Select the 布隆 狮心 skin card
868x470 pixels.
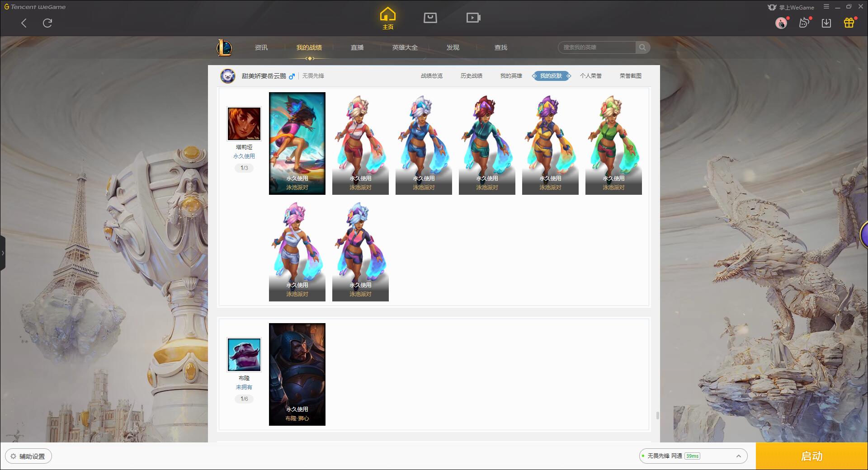[x=297, y=374]
